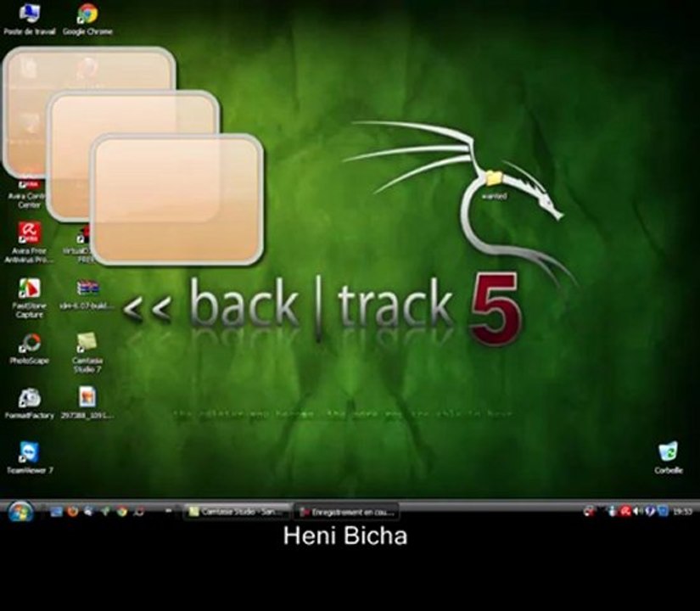This screenshot has height=611, width=700.
Task: Open the 297388_1091... file icon
Action: pos(87,403)
